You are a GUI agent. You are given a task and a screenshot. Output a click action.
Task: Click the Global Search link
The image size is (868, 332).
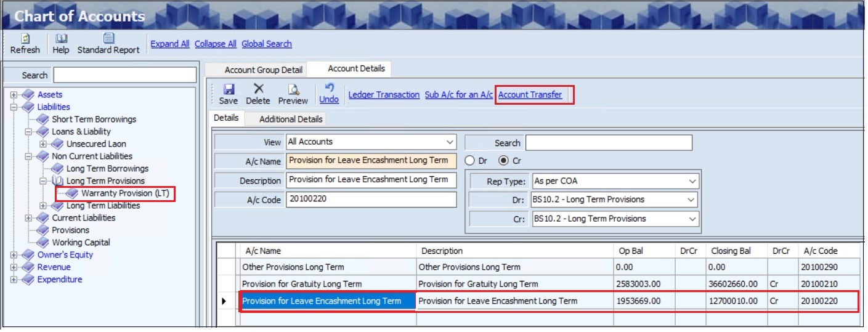click(266, 44)
